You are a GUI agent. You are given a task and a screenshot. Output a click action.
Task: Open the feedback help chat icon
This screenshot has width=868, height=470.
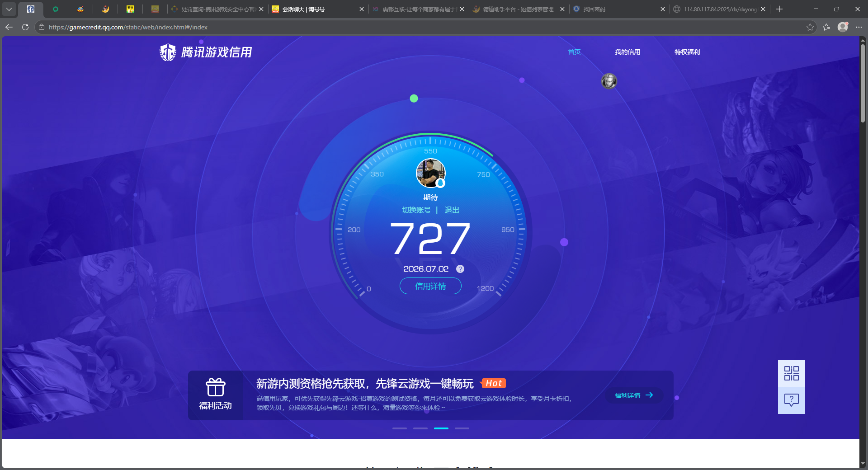click(792, 400)
